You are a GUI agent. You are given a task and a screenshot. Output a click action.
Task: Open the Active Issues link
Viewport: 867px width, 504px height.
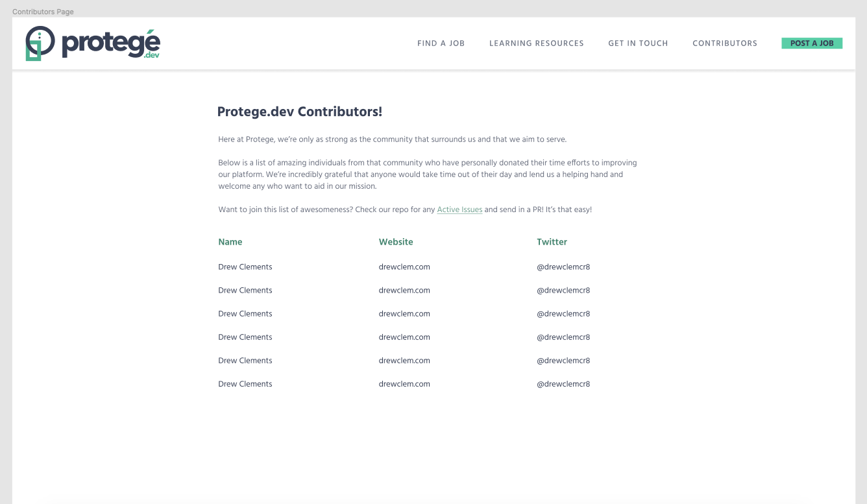[x=459, y=210]
